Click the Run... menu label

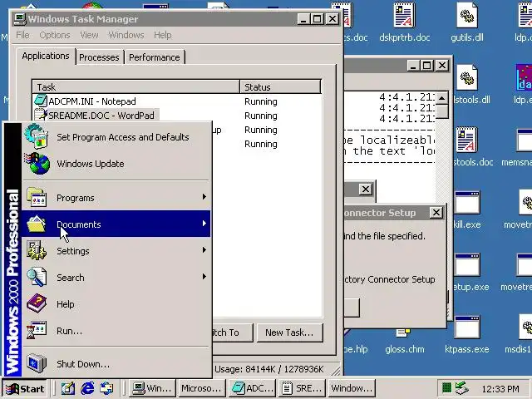69,331
